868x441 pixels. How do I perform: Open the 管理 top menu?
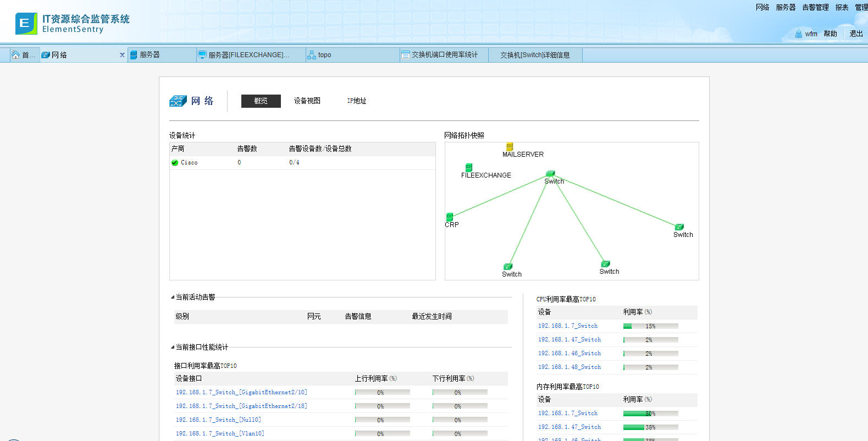(861, 7)
